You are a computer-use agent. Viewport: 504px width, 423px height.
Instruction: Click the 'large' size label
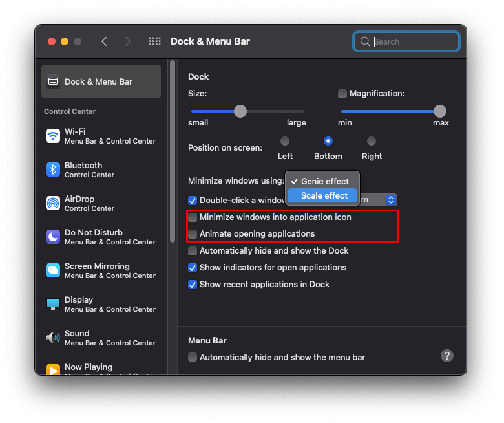click(x=297, y=122)
